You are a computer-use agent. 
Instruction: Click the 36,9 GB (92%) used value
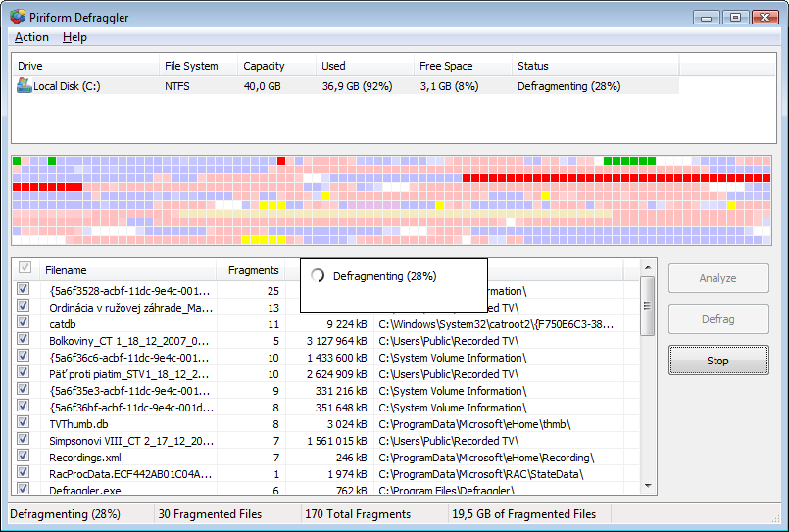tap(358, 86)
